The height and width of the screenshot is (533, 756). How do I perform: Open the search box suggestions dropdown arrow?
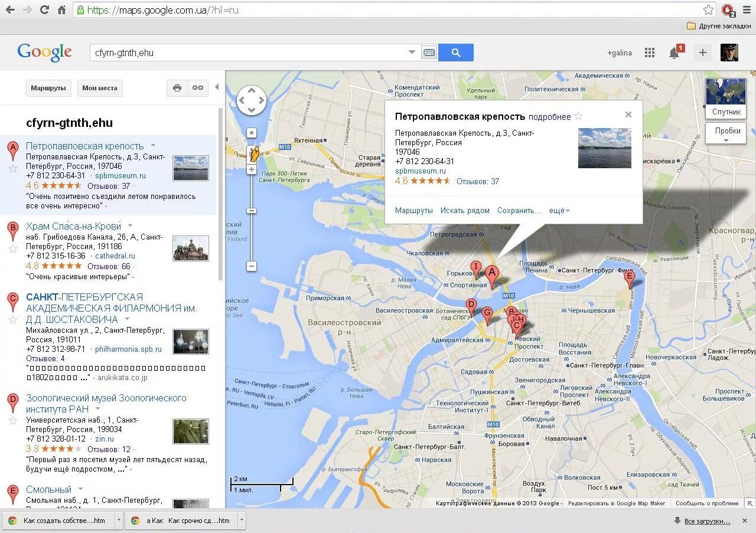coord(412,52)
